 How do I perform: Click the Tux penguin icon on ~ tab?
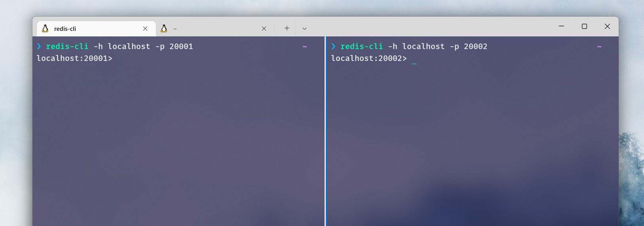click(164, 28)
